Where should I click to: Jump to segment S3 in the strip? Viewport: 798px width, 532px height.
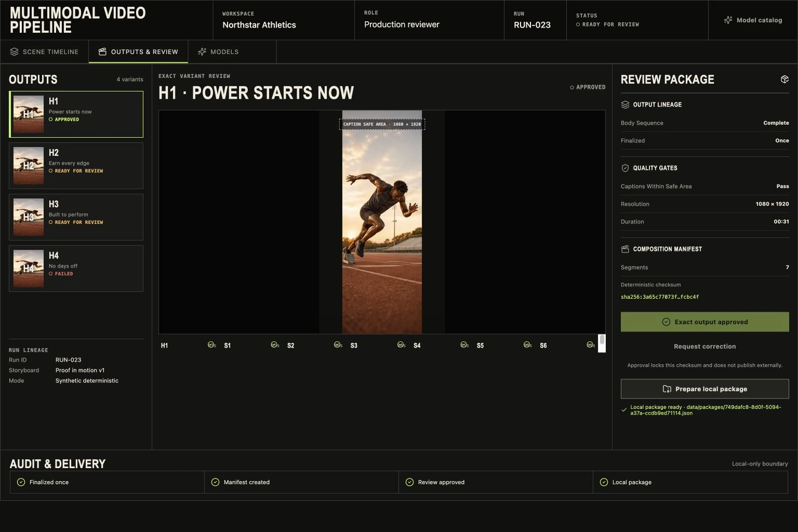tap(354, 345)
